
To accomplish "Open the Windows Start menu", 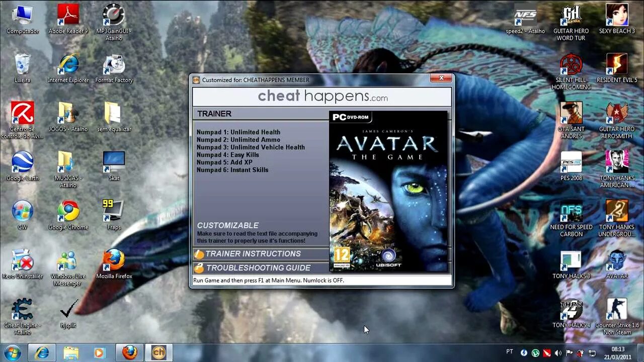I will 12,352.
